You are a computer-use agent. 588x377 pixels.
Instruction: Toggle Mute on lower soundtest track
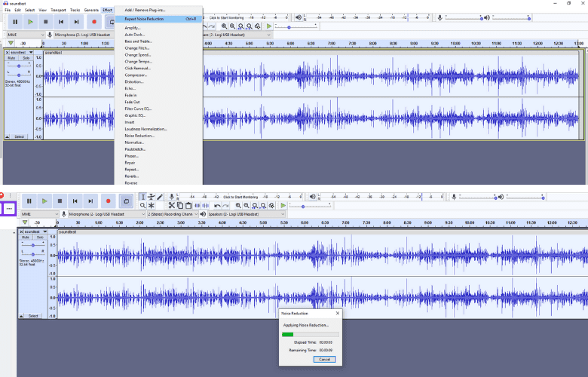pos(25,237)
